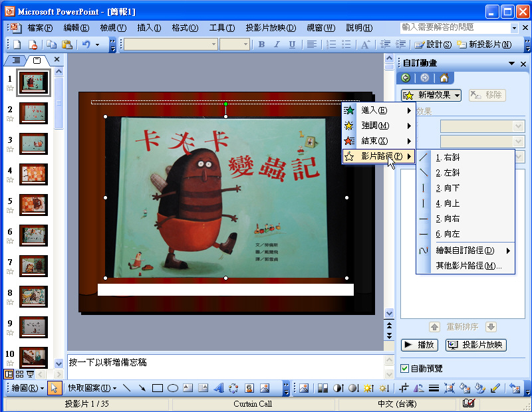Click the 投影片放映 slide show button
Viewport: 532px width, 412px height.
[x=476, y=345]
